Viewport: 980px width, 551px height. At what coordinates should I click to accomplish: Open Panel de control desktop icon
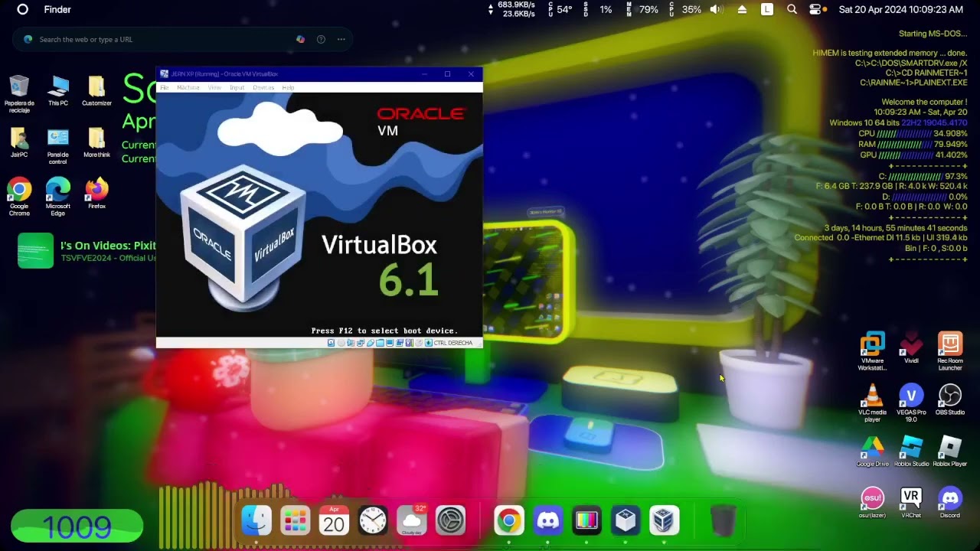point(58,145)
